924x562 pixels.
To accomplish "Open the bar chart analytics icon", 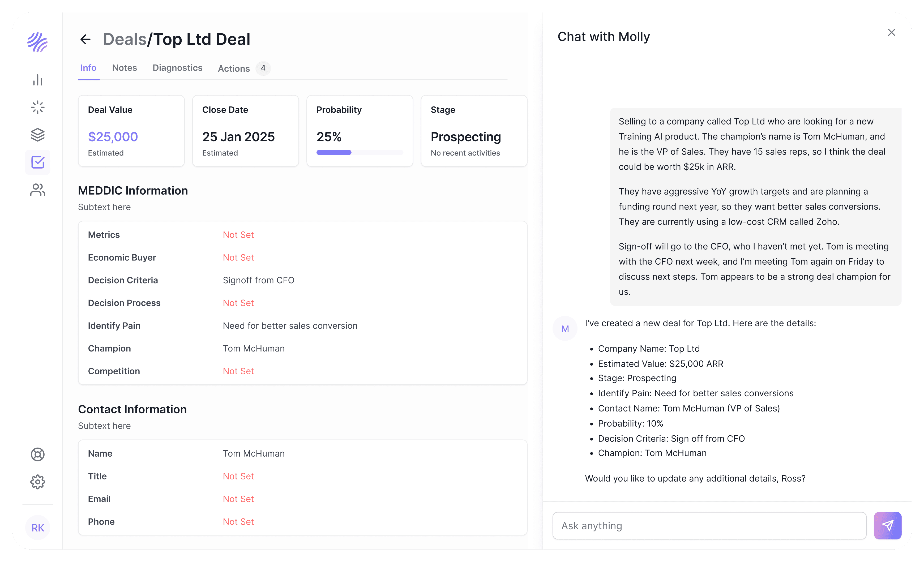I will (x=37, y=80).
